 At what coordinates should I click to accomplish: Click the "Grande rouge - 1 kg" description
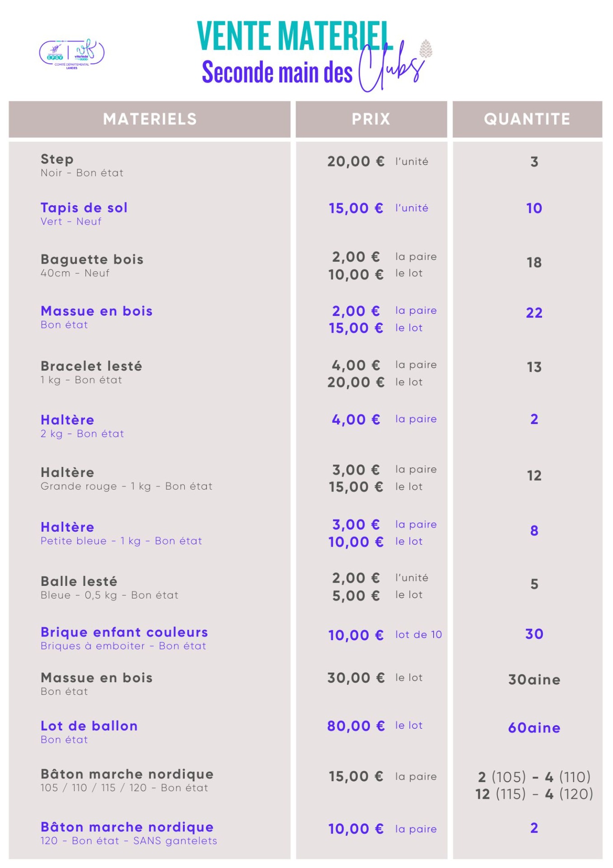(126, 486)
